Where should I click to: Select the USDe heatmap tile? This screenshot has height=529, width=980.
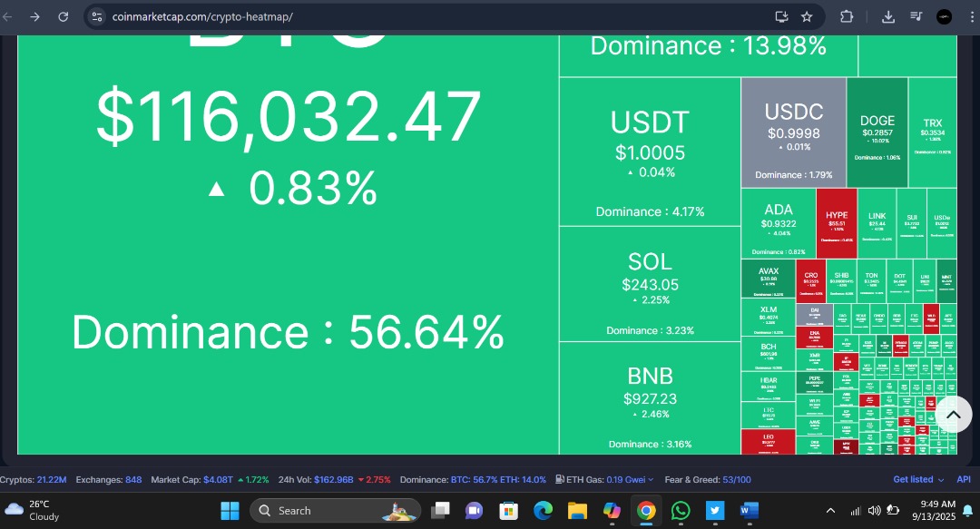click(x=942, y=224)
